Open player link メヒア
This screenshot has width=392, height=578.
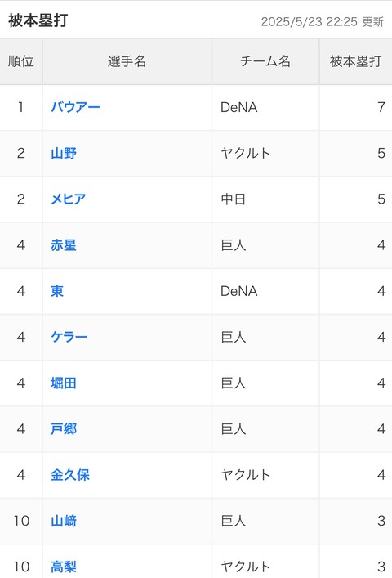tap(68, 199)
